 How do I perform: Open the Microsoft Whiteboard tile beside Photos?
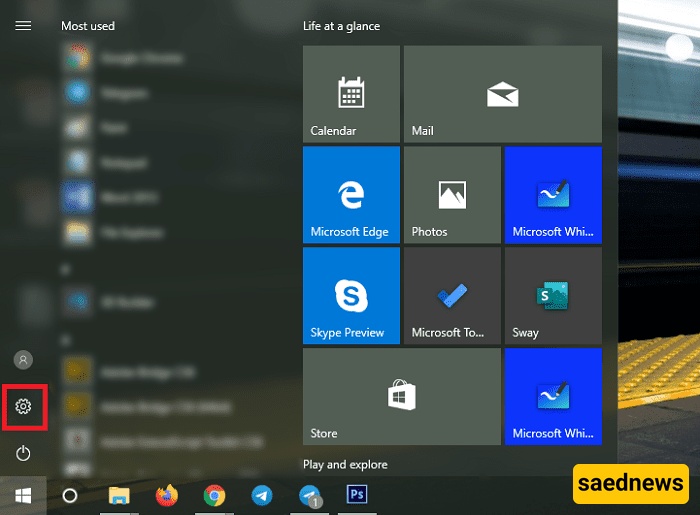coord(553,195)
